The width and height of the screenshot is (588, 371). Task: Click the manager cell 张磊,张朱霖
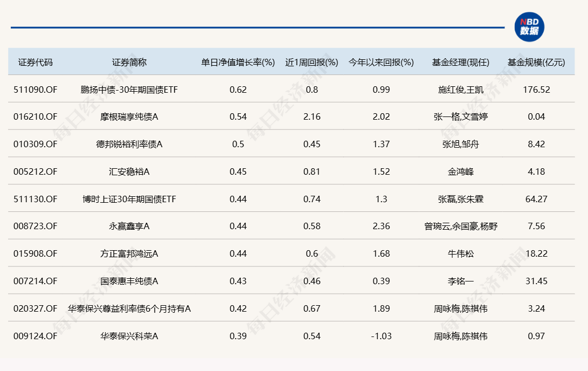[x=460, y=199]
